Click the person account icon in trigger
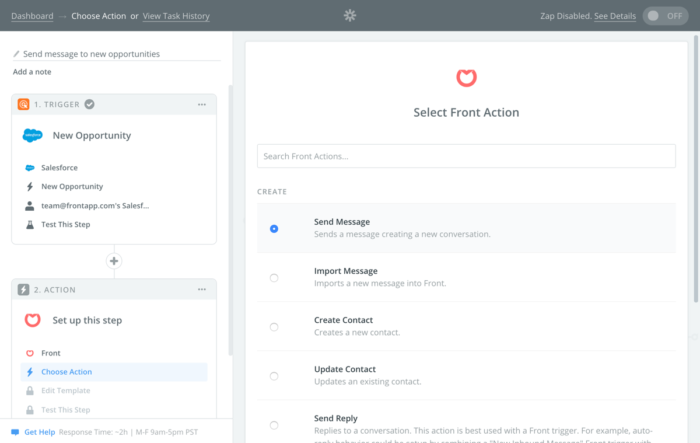The width and height of the screenshot is (700, 443). 29,206
